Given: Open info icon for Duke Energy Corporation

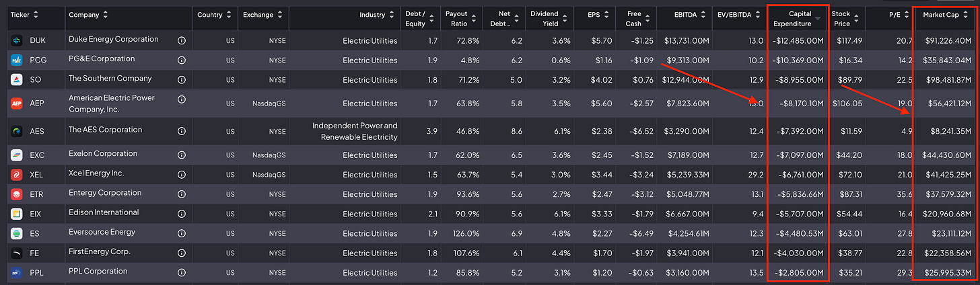Looking at the screenshot, I should click(x=181, y=41).
